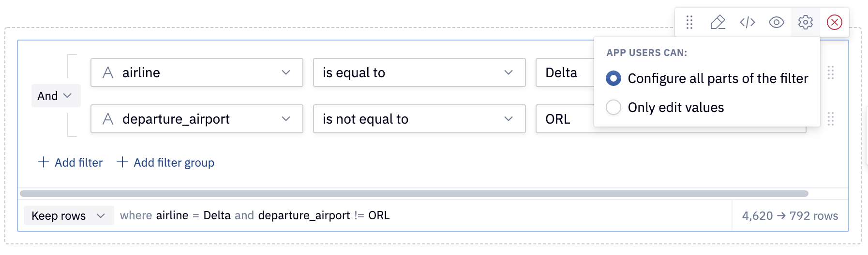868x255 pixels.
Task: Click the Add filter link
Action: pyautogui.click(x=71, y=162)
